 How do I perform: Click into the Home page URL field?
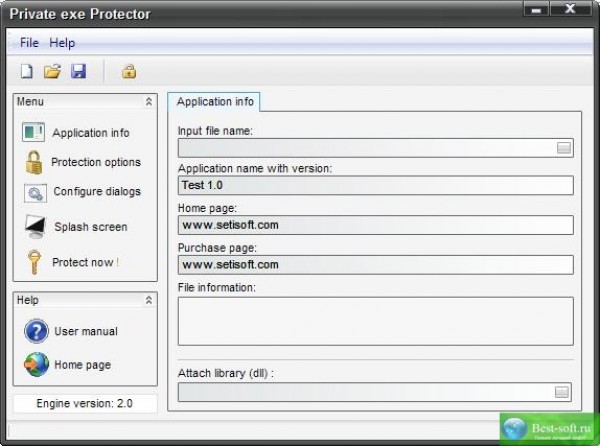[375, 225]
